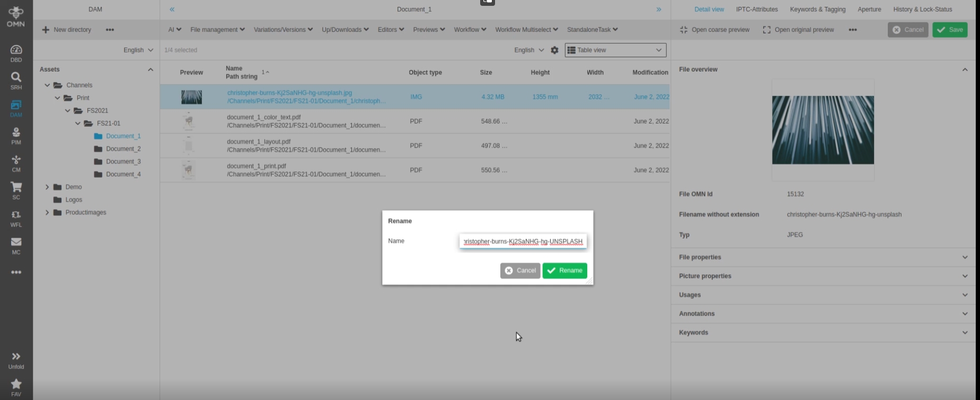Switch to the Detail view tab
Image resolution: width=980 pixels, height=400 pixels.
coord(709,10)
